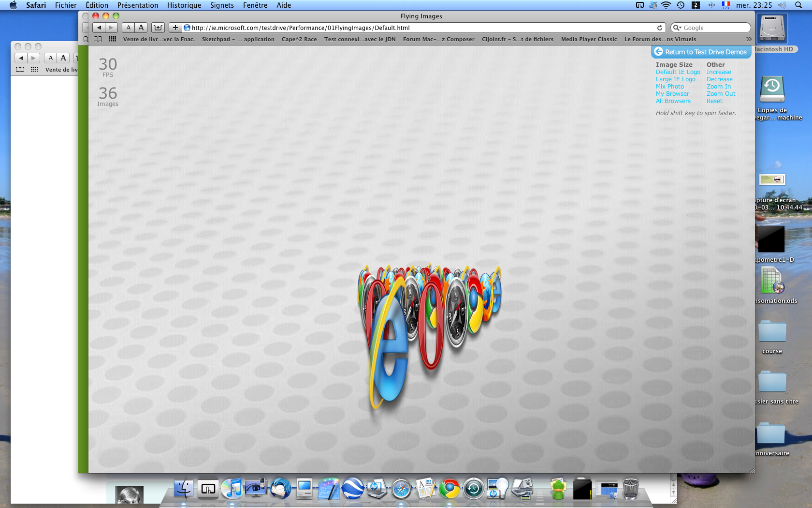Viewport: 812px width, 508px height.
Task: Open the Macintosh HD drive icon
Action: pos(772,29)
